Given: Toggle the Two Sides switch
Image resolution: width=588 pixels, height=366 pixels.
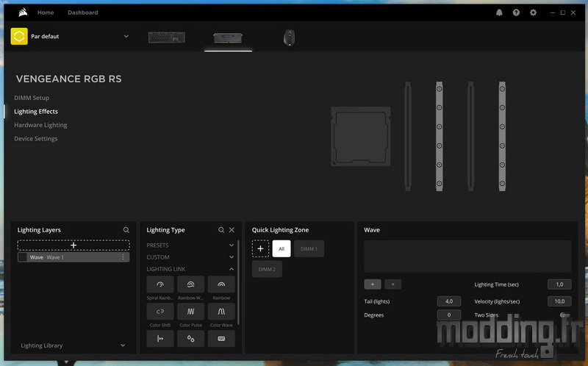Looking at the screenshot, I should (564, 315).
